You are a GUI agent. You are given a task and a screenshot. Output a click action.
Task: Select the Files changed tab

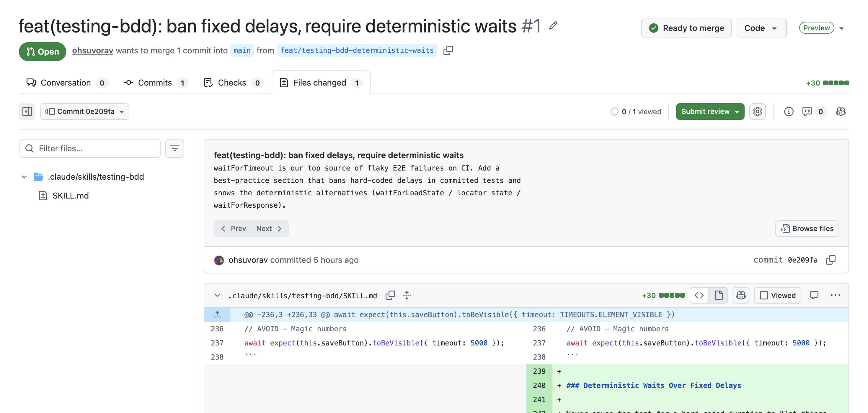tap(321, 83)
